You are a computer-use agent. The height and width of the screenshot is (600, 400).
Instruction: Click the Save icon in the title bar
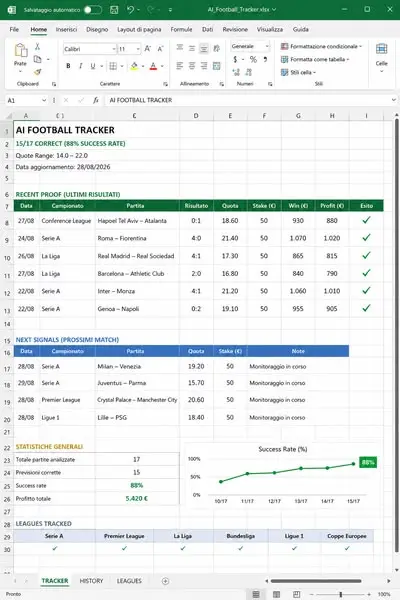(x=114, y=10)
